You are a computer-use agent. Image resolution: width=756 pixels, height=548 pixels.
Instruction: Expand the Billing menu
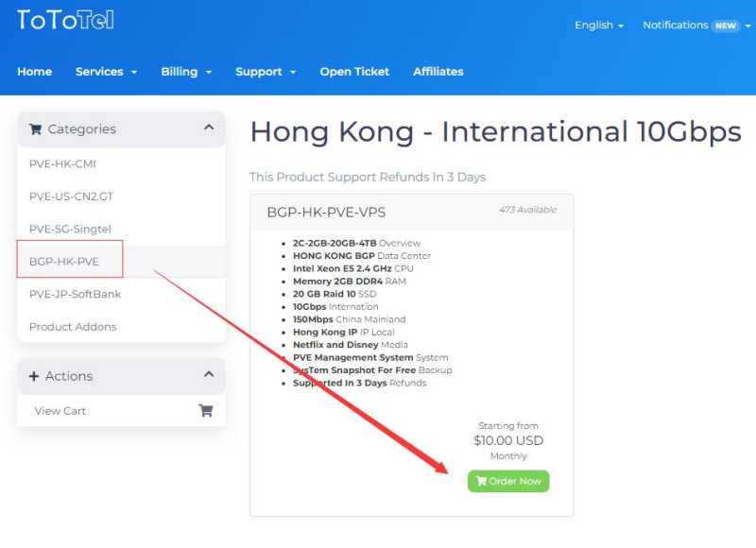click(x=186, y=72)
